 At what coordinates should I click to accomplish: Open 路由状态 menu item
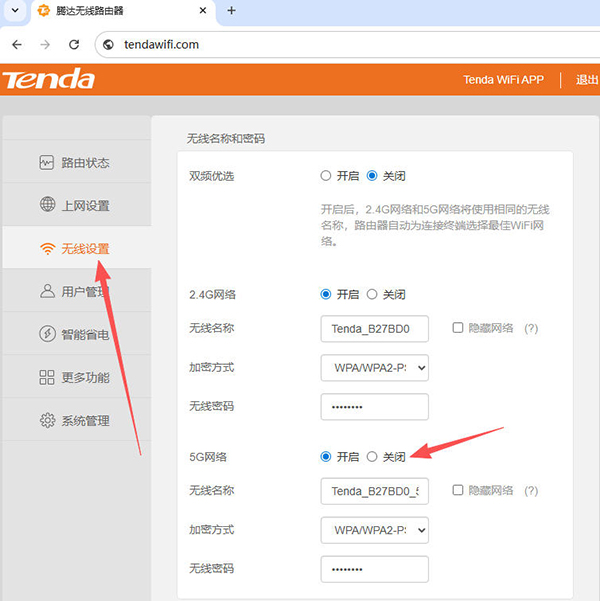pos(77,161)
